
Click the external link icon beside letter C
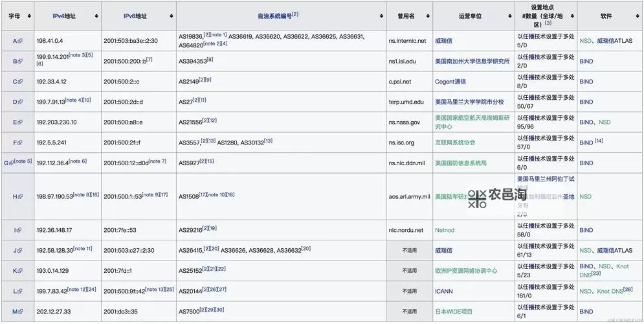pyautogui.click(x=21, y=82)
